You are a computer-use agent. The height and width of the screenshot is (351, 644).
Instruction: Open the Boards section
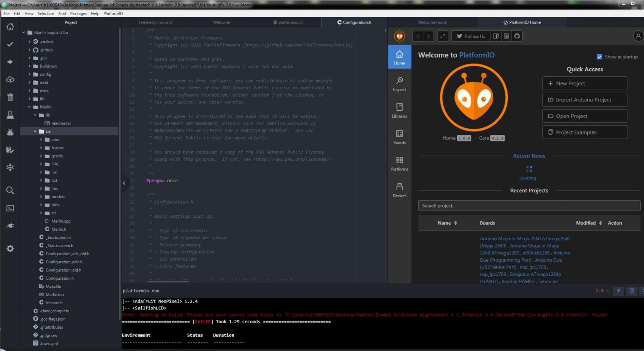[x=399, y=137]
